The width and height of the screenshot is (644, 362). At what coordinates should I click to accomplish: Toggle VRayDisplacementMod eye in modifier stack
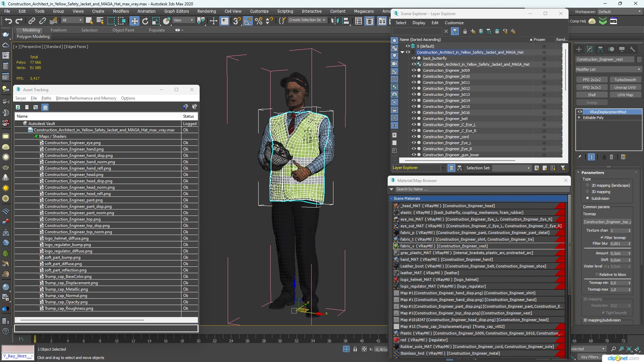[x=580, y=112]
